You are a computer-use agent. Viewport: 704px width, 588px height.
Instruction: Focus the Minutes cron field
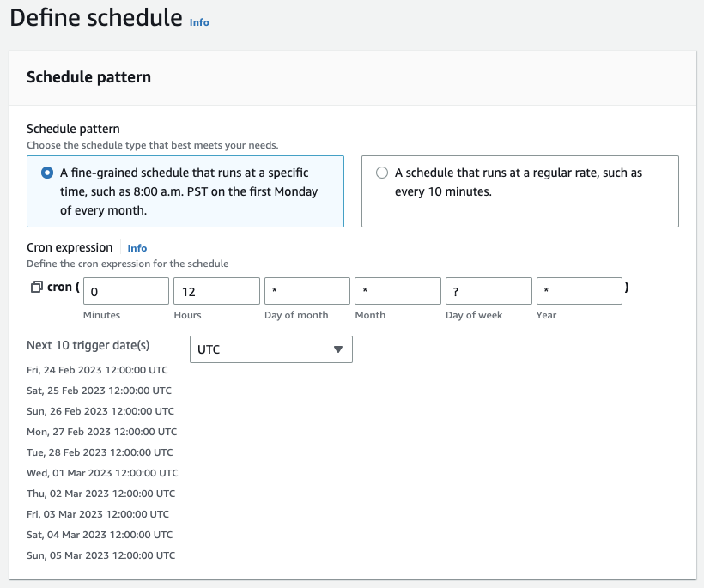click(x=126, y=291)
